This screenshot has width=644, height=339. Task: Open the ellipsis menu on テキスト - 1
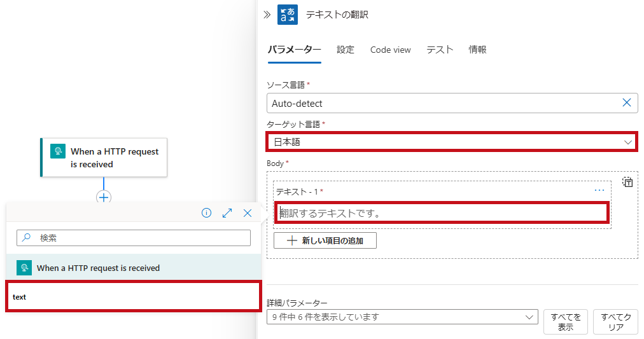599,190
